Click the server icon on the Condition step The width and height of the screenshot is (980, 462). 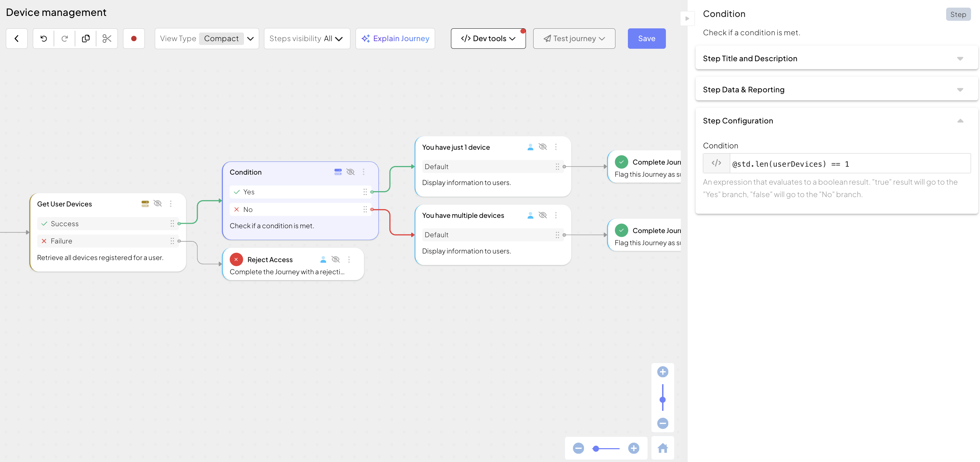pyautogui.click(x=338, y=172)
